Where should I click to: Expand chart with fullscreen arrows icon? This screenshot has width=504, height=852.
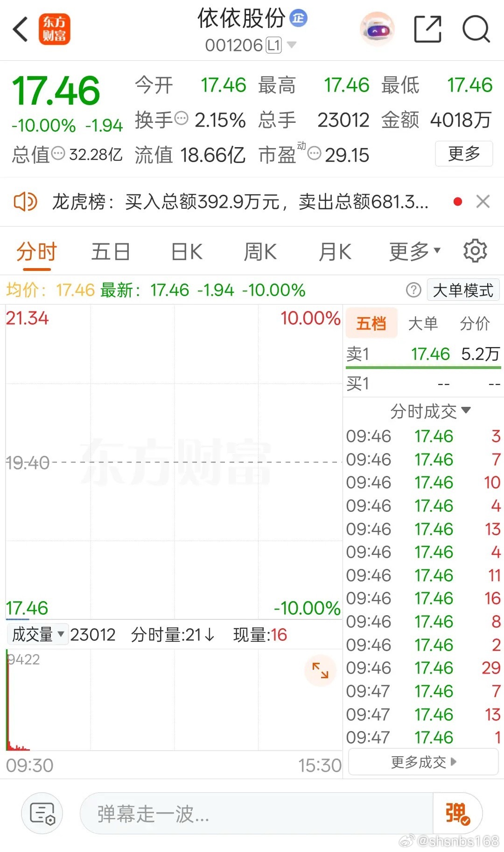tap(320, 671)
